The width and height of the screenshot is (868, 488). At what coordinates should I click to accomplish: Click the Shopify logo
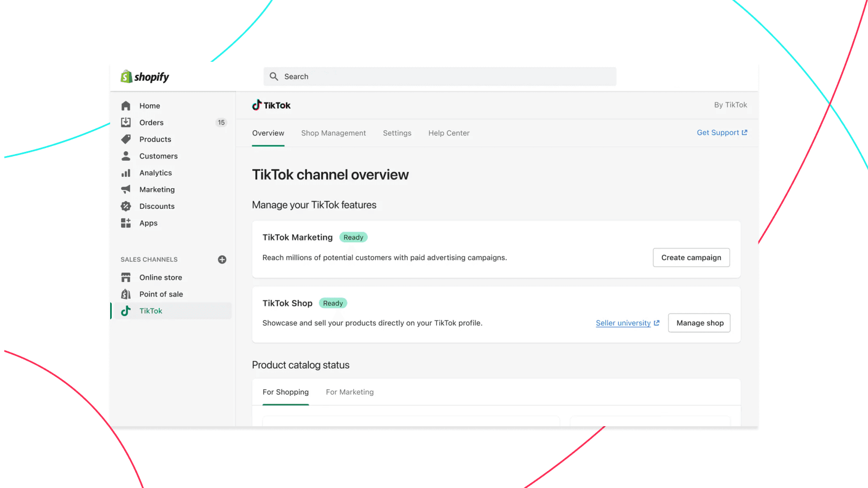point(145,77)
